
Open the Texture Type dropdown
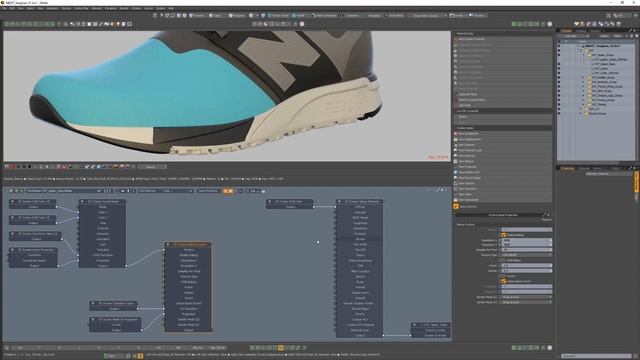(x=527, y=255)
